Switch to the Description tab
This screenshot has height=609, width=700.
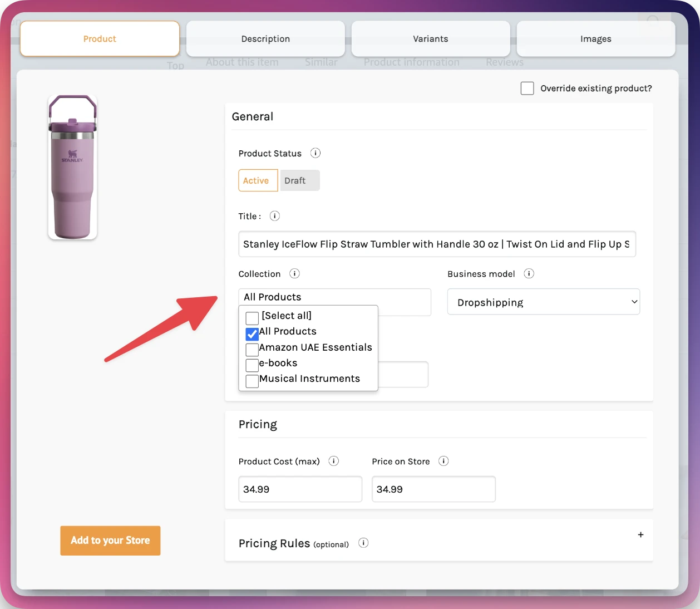265,39
